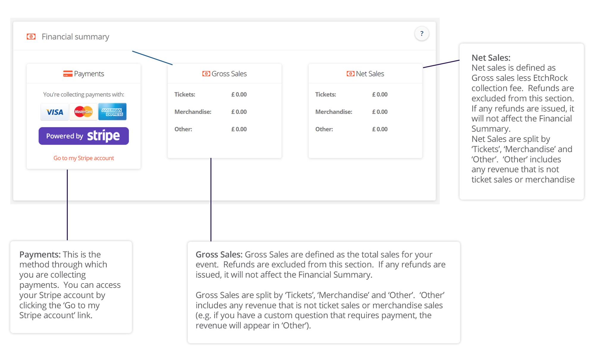Image resolution: width=609 pixels, height=364 pixels.
Task: Click Net Sales Other amount
Action: point(380,129)
